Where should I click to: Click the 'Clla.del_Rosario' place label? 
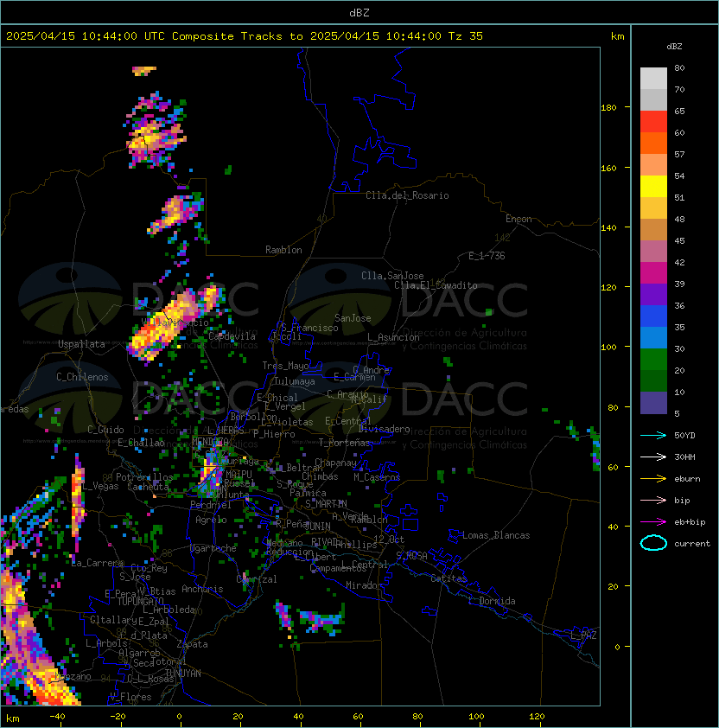point(407,195)
